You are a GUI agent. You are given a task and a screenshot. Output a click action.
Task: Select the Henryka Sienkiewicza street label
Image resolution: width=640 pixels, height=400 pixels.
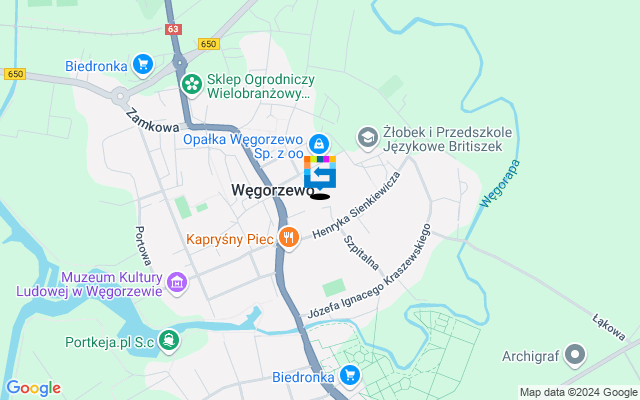coord(356,205)
